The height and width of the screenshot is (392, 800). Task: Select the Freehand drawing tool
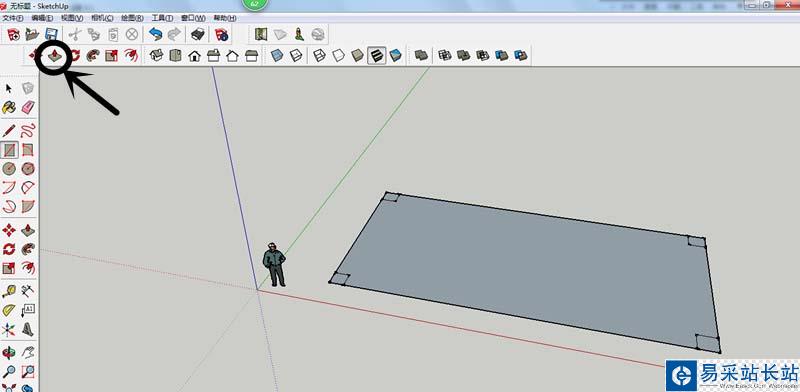28,131
